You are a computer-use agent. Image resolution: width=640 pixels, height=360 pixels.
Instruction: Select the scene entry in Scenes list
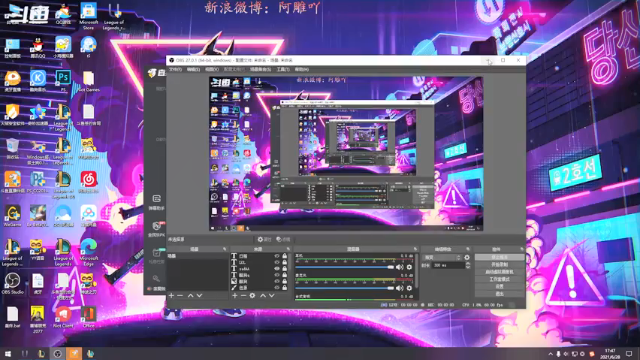(x=197, y=256)
